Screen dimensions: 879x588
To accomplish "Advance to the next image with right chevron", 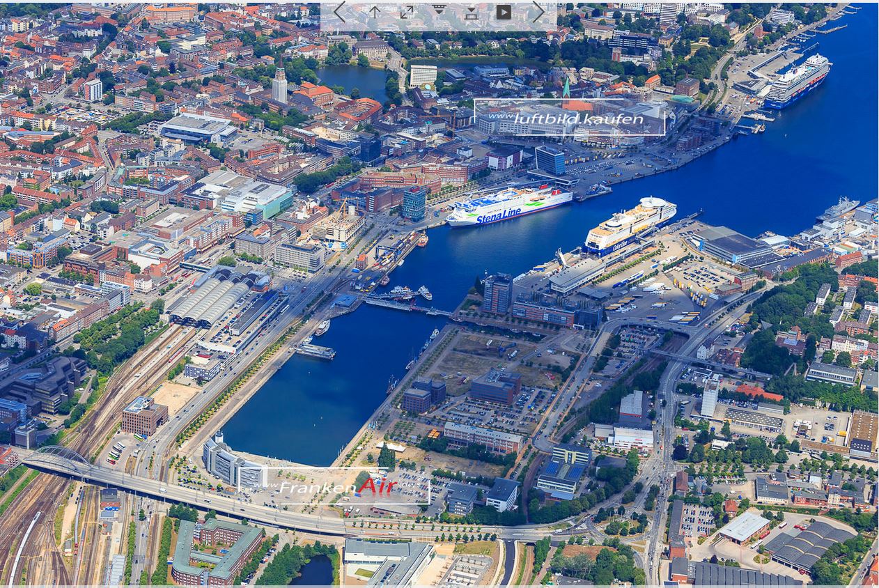I will [538, 12].
